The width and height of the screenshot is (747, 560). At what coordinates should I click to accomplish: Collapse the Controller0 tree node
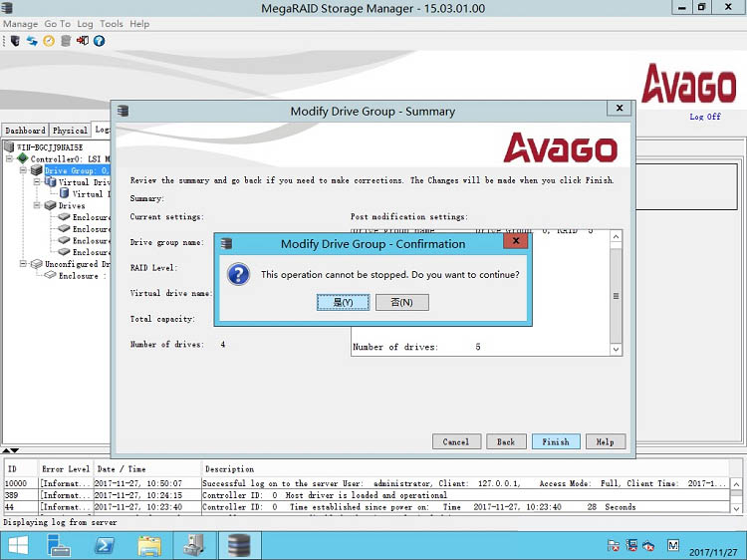(x=9, y=158)
